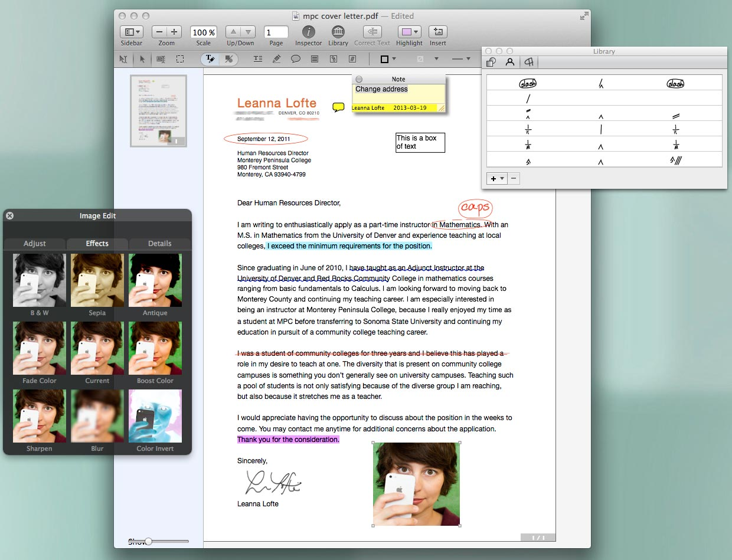Go up to the previous page

233,32
